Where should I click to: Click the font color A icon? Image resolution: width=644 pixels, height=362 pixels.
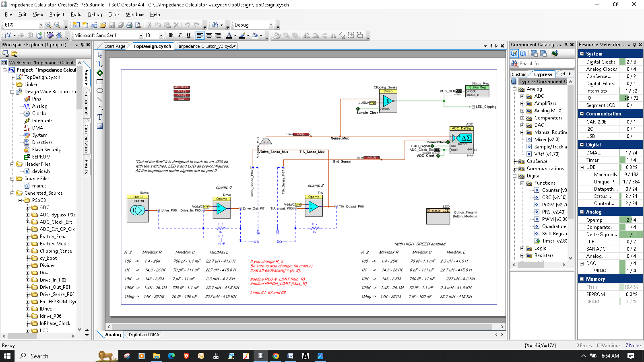[x=229, y=35]
